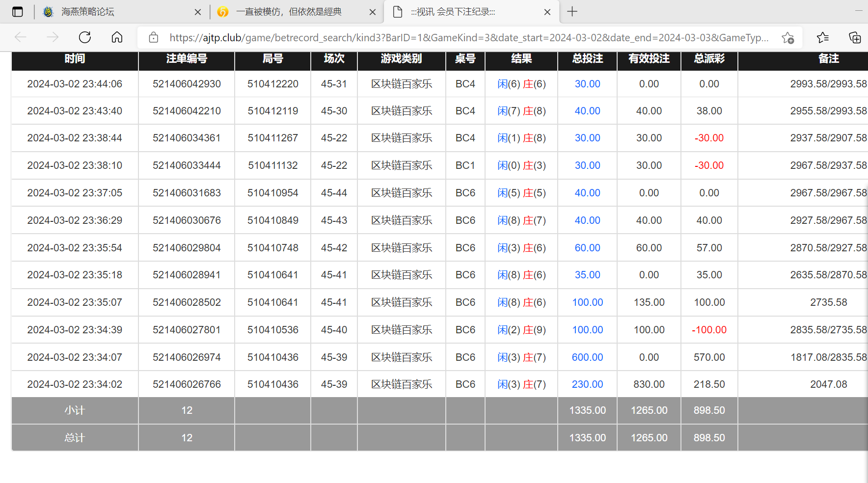Select timestamp 2024-03-02 23:37:05

75,193
